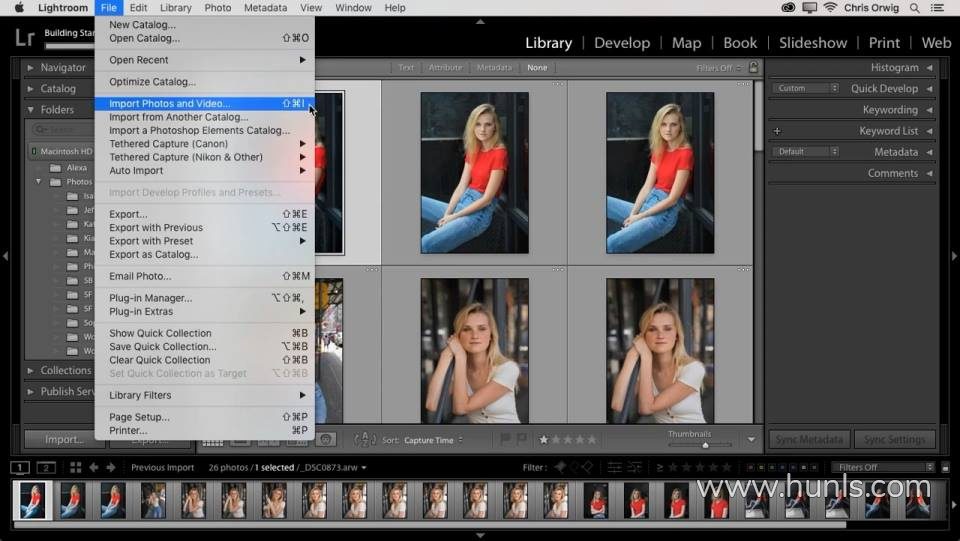Choose Import Photos and Video menu item

coord(204,103)
